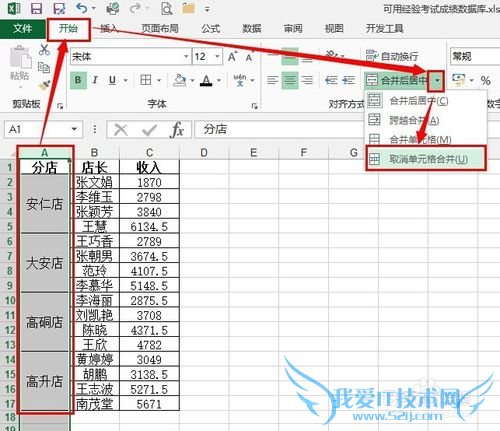
Task: Click the formula bar confirm checkmark
Action: tap(149, 130)
